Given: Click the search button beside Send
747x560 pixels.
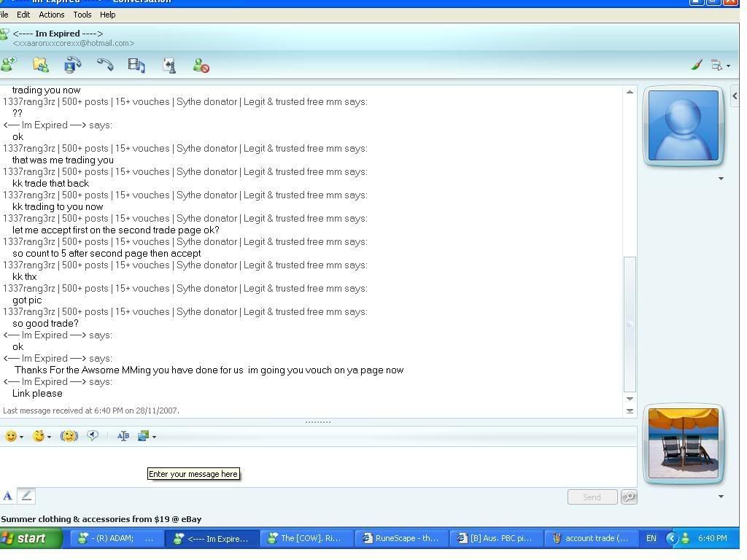Looking at the screenshot, I should tap(629, 497).
